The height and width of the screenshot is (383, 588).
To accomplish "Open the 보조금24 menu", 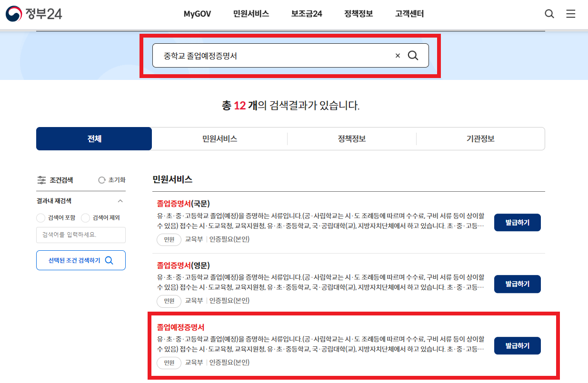I will pos(306,14).
